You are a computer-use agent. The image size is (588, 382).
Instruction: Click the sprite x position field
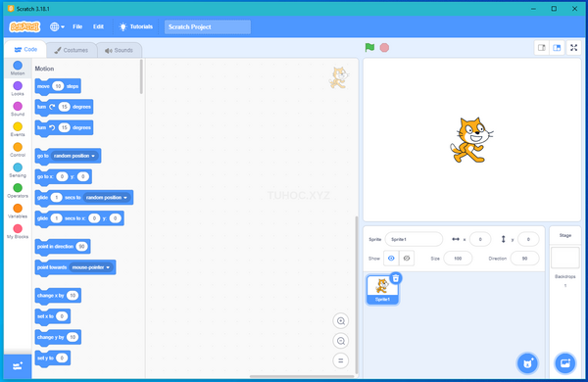(480, 239)
